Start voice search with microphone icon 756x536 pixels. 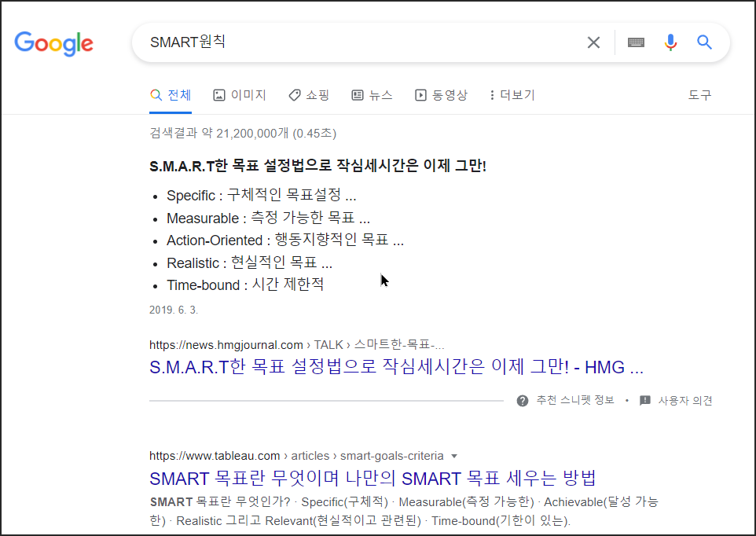pyautogui.click(x=670, y=42)
